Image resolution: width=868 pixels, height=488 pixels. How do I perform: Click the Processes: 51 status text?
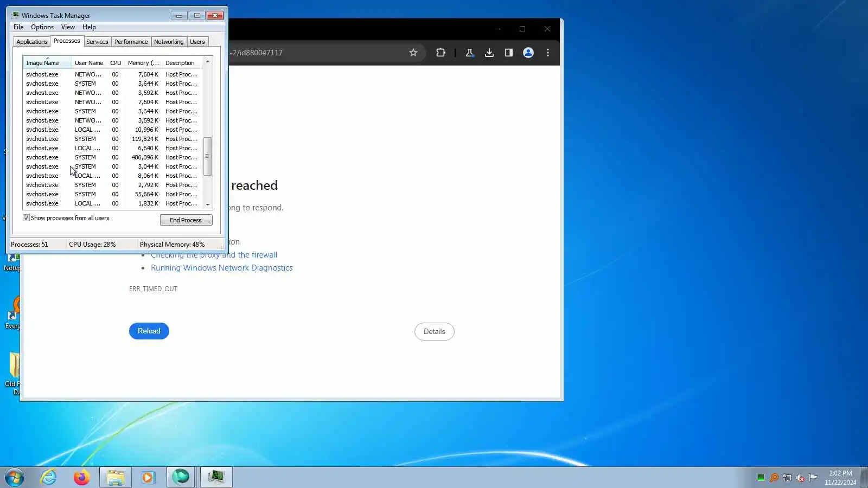(29, 245)
